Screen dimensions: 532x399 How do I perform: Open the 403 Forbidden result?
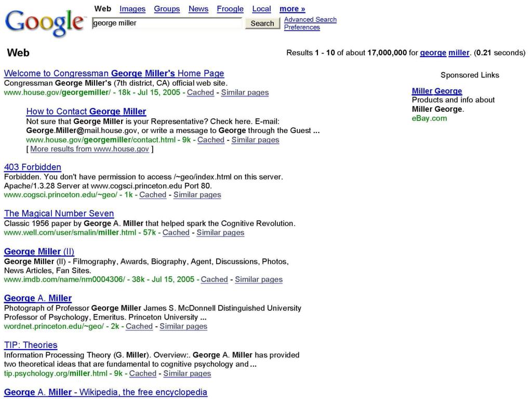(33, 167)
